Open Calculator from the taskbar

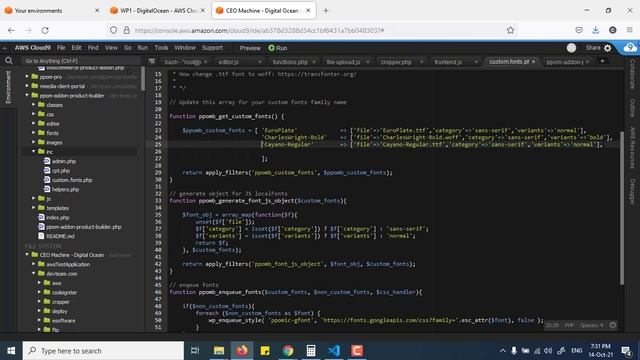tap(311, 350)
